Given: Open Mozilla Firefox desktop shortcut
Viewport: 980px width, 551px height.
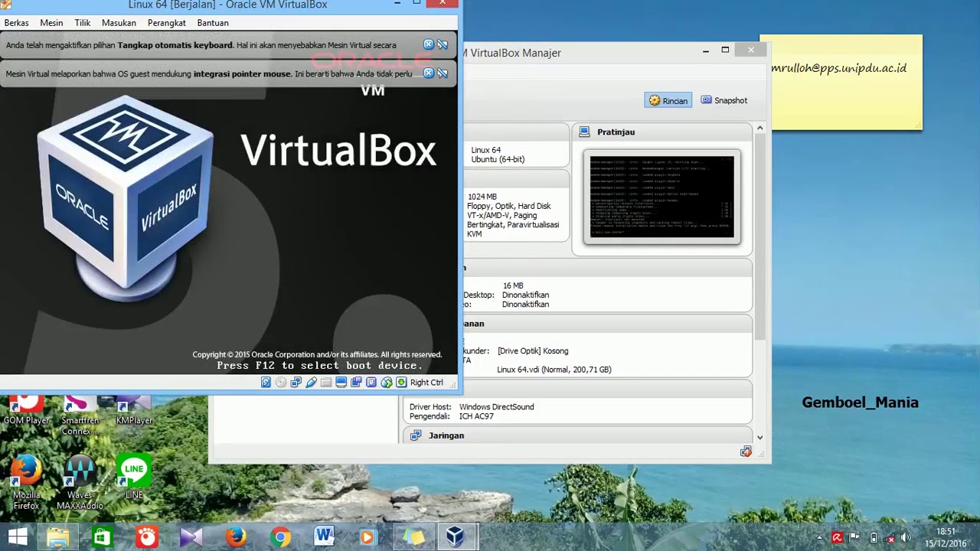Looking at the screenshot, I should (x=26, y=482).
